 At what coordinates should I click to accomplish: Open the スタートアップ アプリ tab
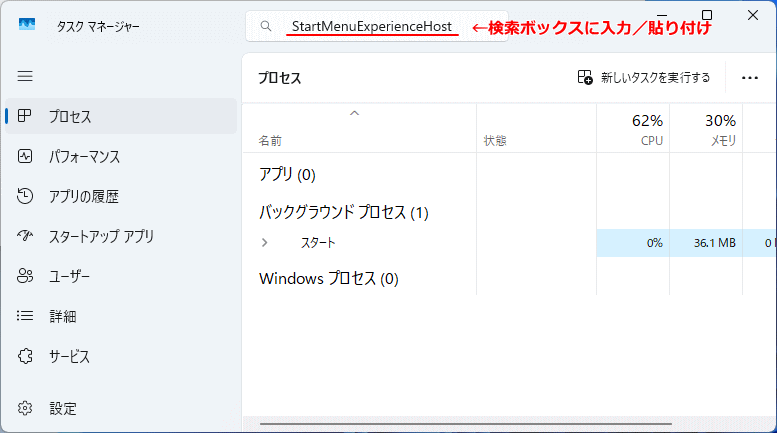click(120, 236)
